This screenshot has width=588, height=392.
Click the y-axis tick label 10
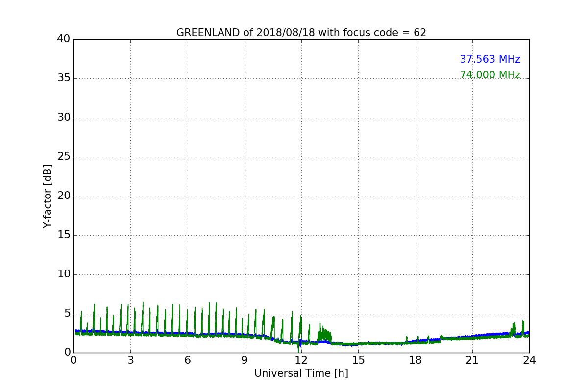point(64,274)
